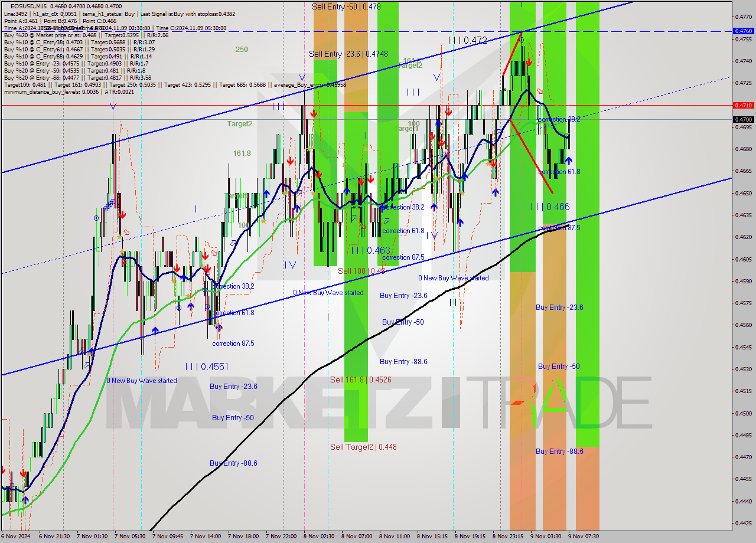Click the '8 Nov 19:15' time axis label
The image size is (756, 543).
[x=470, y=537]
